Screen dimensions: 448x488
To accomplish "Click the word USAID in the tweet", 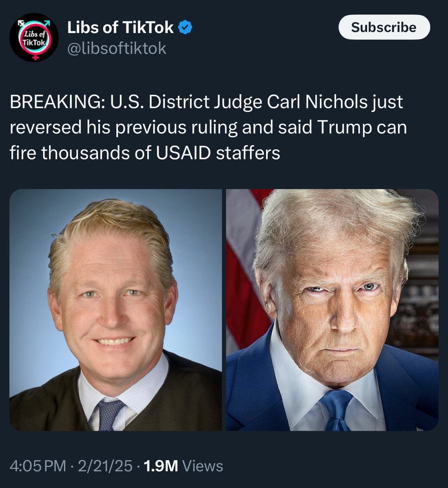I will tap(183, 152).
